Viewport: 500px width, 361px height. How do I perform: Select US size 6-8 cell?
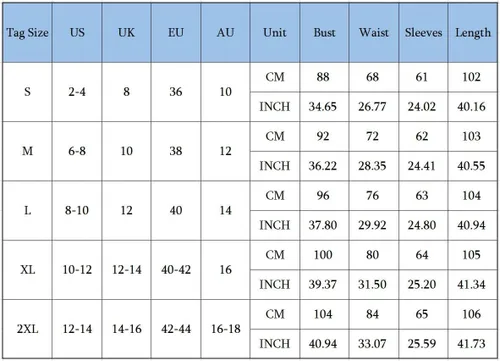coord(77,151)
